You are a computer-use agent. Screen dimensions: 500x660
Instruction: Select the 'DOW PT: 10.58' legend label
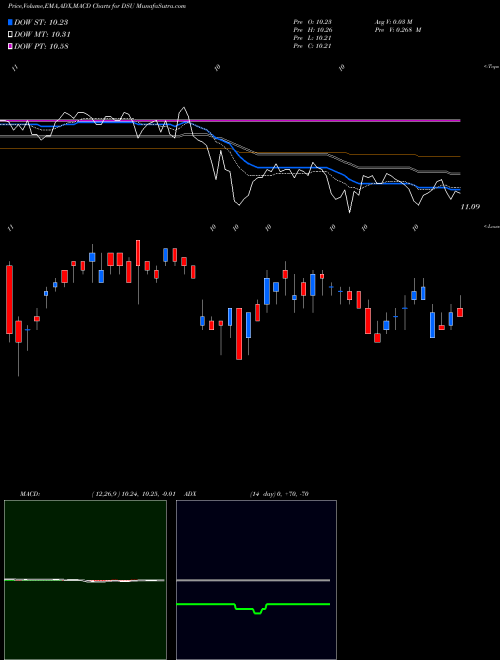41,46
